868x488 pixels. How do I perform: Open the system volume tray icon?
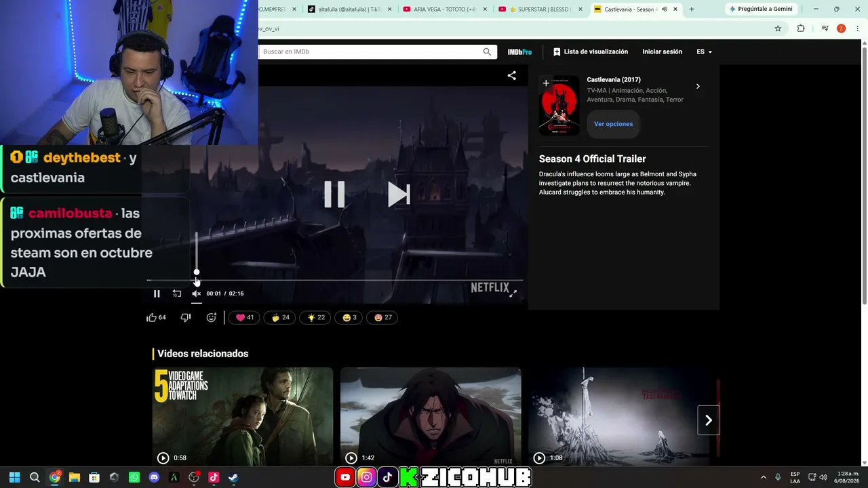[x=823, y=477]
